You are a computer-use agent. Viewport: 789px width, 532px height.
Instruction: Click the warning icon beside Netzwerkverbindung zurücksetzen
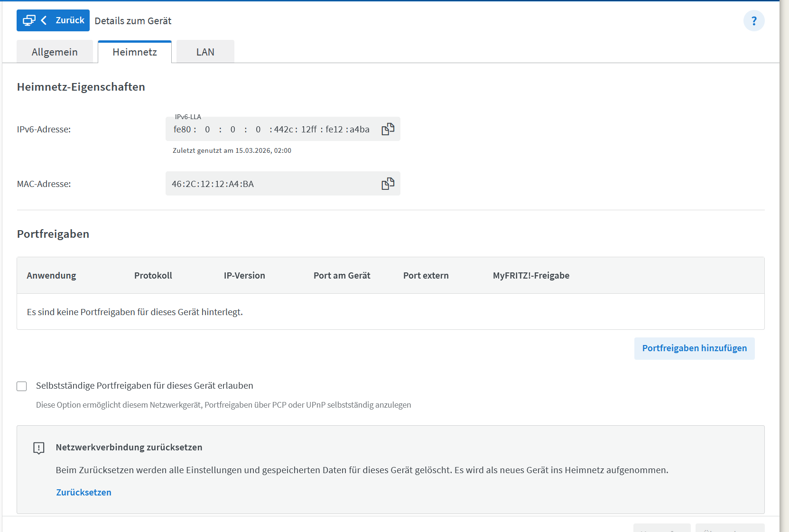tap(39, 448)
